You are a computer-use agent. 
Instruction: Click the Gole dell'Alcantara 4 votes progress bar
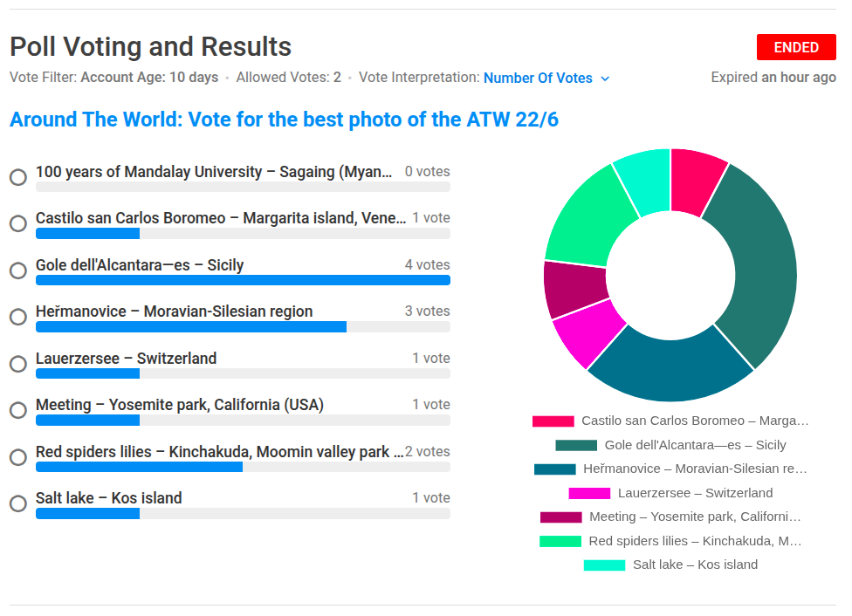tap(243, 280)
